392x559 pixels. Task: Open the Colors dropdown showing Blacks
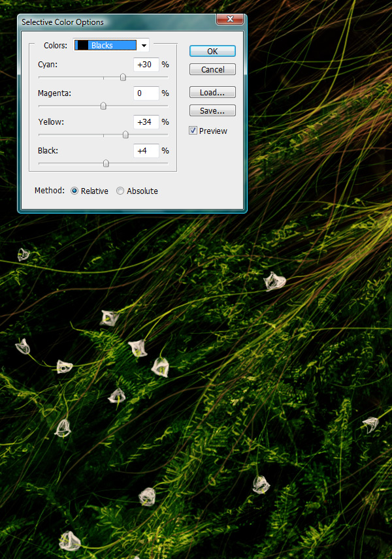pyautogui.click(x=111, y=45)
